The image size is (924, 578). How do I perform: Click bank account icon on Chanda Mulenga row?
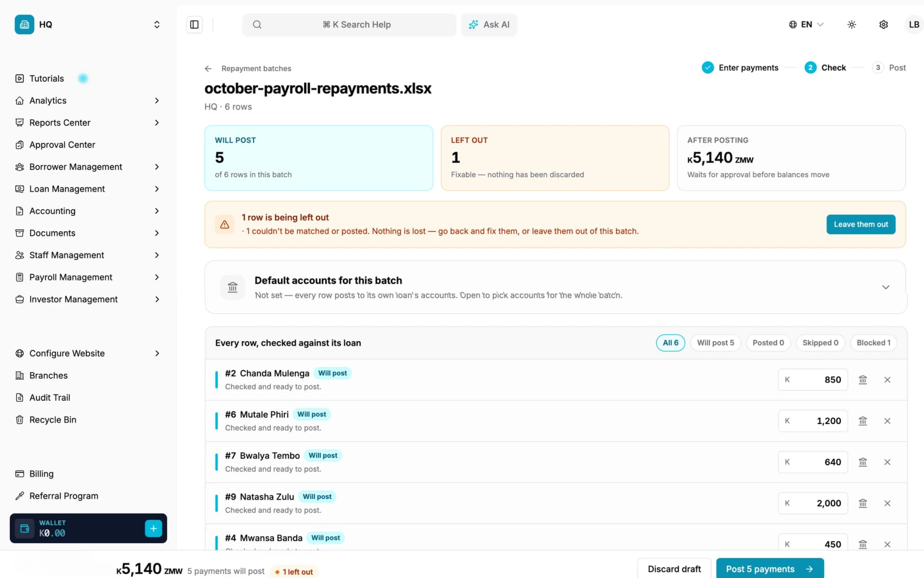(x=863, y=380)
